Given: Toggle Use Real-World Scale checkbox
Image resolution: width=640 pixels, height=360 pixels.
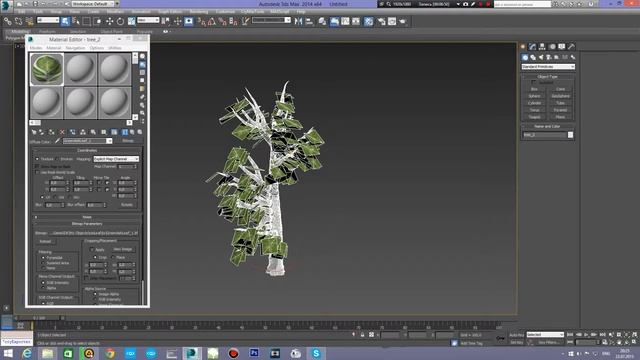Looking at the screenshot, I should coord(37,172).
